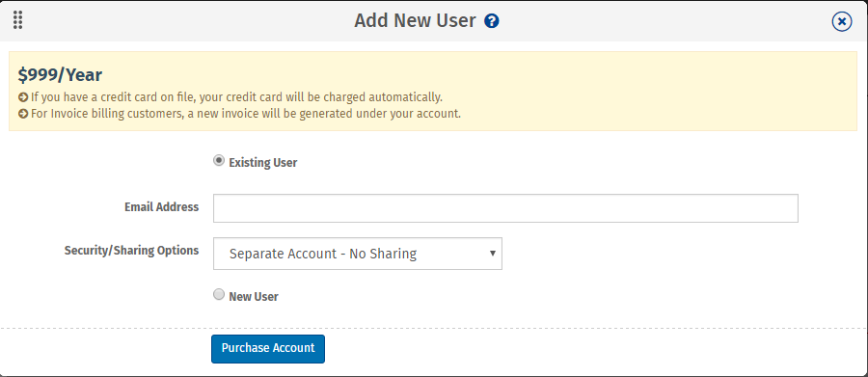The width and height of the screenshot is (868, 377).
Task: Click the New User label text
Action: [x=254, y=296]
